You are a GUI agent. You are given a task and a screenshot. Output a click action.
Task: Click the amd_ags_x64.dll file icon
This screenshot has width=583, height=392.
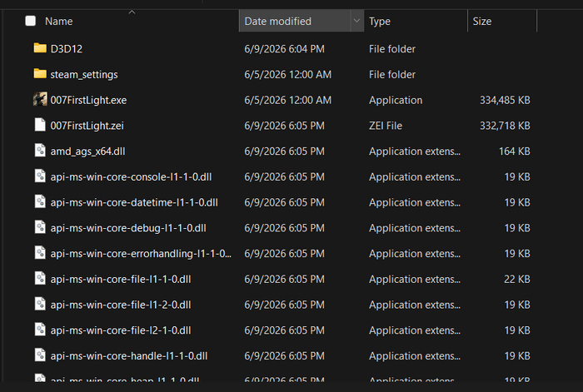[x=40, y=151]
